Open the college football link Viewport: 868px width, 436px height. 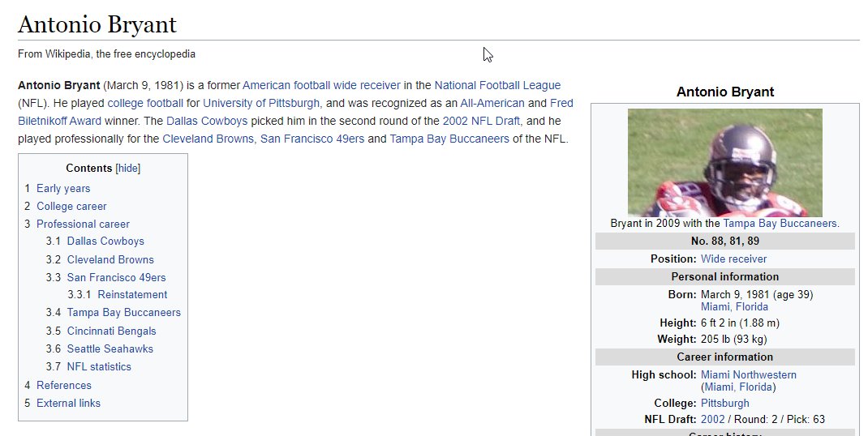(x=145, y=103)
